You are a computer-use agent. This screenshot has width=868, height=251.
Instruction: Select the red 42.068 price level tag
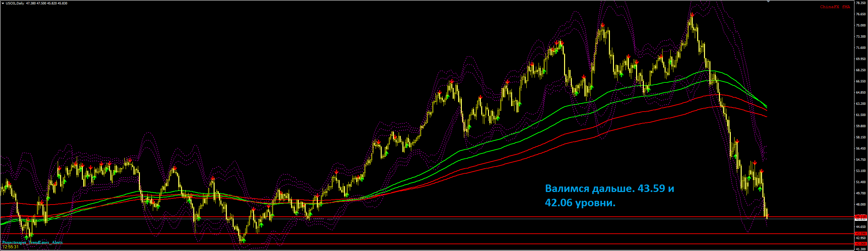pyautogui.click(x=861, y=244)
